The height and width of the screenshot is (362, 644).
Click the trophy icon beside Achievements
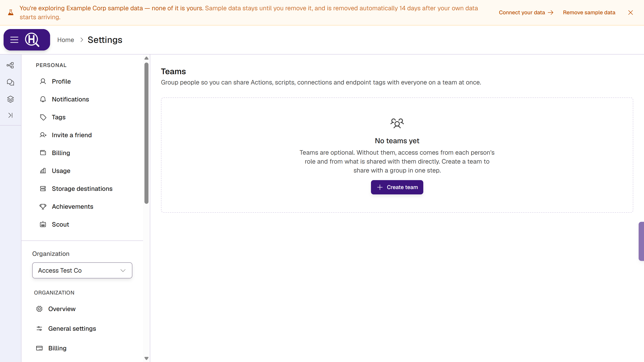43,206
